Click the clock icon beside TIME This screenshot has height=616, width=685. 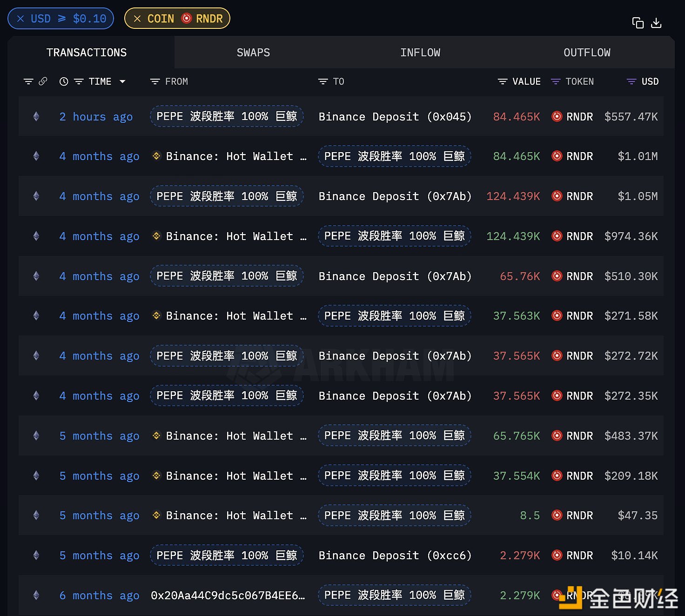[x=64, y=81]
